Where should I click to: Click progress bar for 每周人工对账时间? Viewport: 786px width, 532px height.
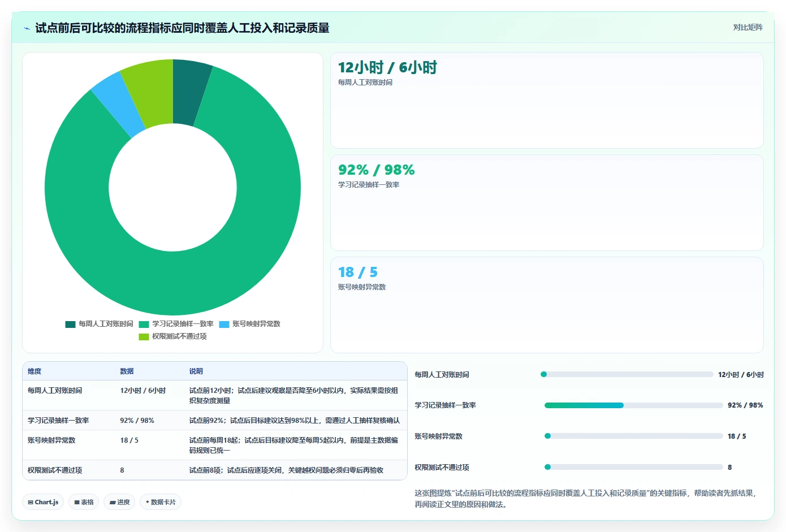click(x=627, y=374)
